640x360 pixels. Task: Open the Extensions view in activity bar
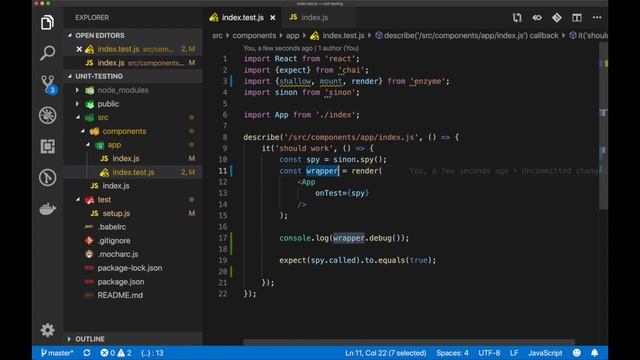click(x=47, y=146)
